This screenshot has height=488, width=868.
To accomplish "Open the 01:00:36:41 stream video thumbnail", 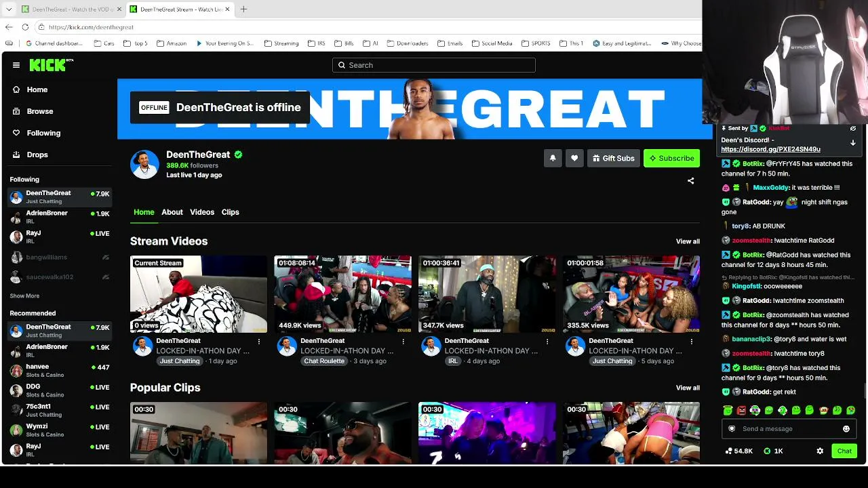I will [487, 294].
